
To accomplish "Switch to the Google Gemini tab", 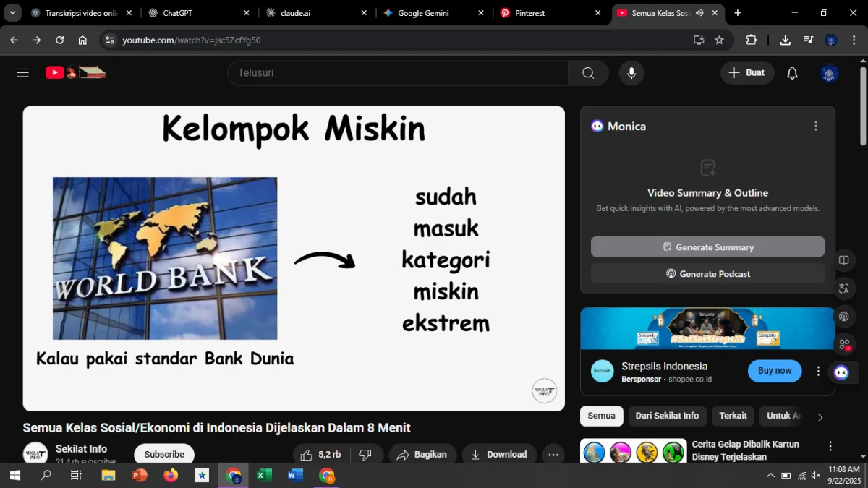I will [x=434, y=13].
